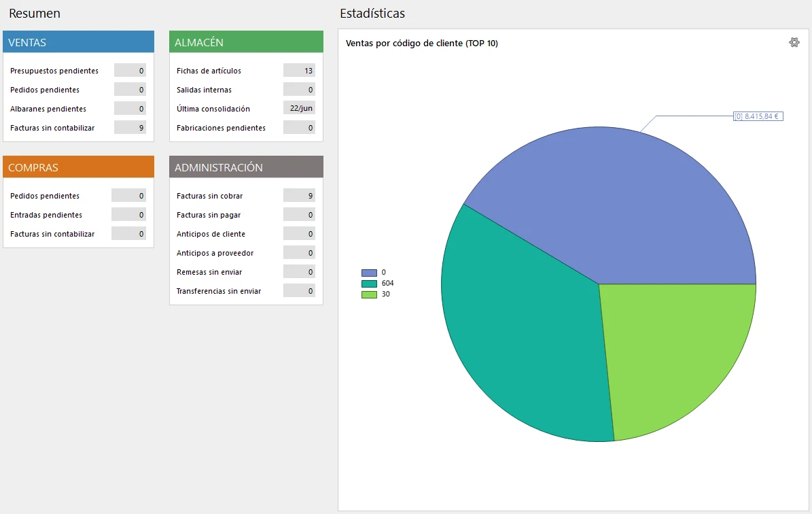This screenshot has width=812, height=514.
Task: Click the Última consolidación date 22/jun
Action: [300, 108]
